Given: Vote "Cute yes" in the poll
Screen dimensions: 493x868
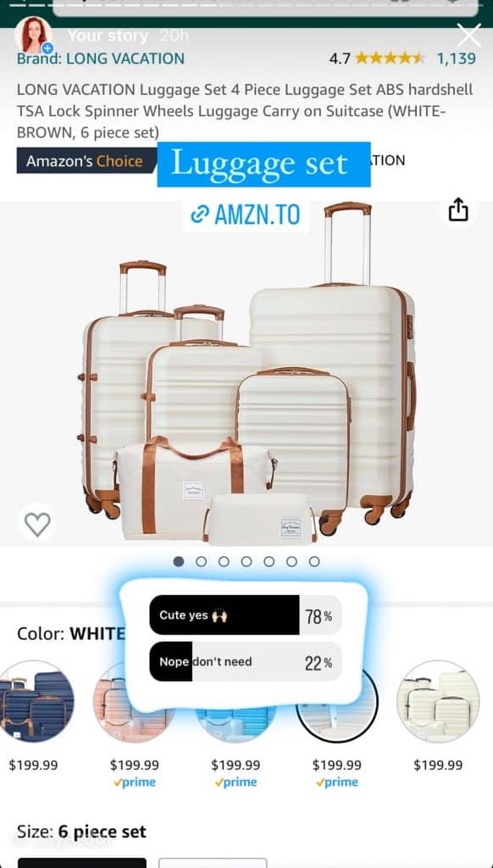Looking at the screenshot, I should tap(246, 615).
